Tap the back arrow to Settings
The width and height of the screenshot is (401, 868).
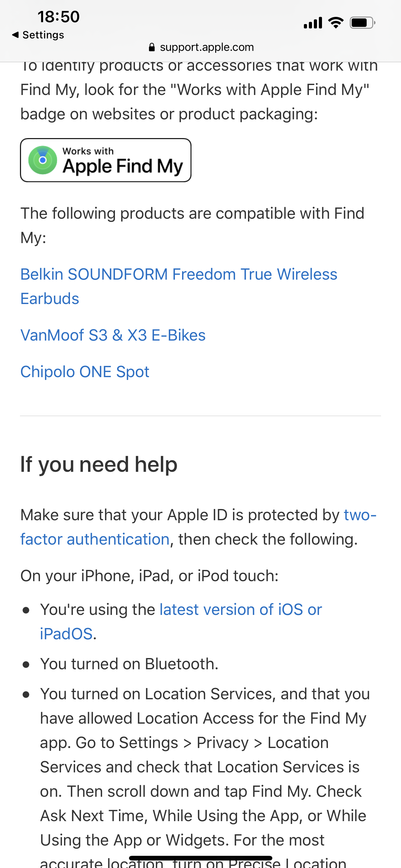click(15, 35)
